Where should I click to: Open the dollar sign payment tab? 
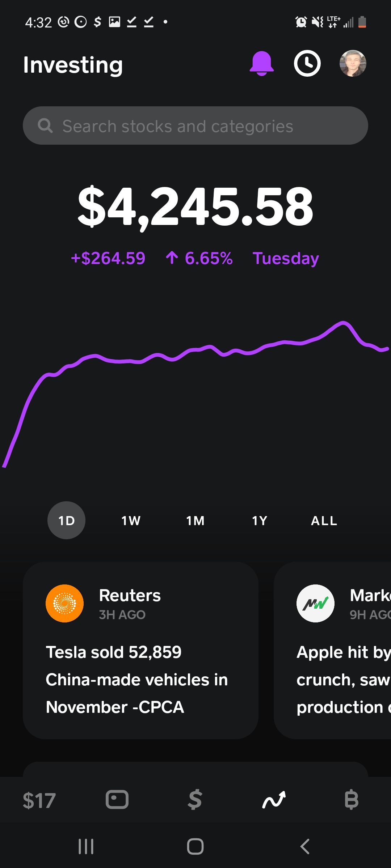coord(195,799)
